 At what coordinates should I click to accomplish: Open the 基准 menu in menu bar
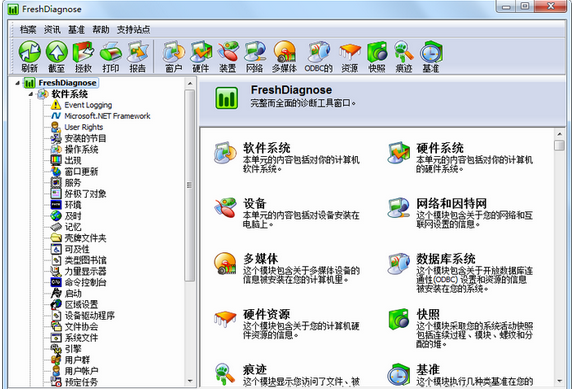coord(76,30)
